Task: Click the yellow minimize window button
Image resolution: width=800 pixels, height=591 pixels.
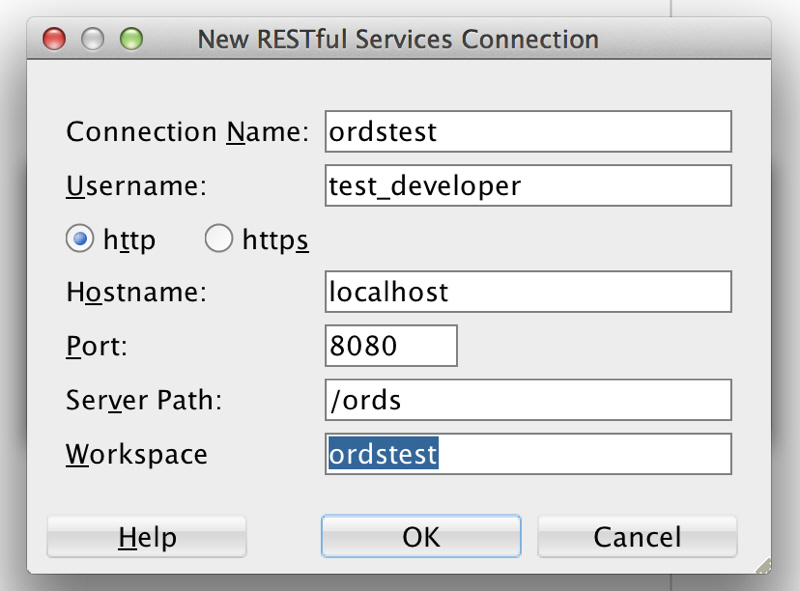Action: tap(93, 39)
